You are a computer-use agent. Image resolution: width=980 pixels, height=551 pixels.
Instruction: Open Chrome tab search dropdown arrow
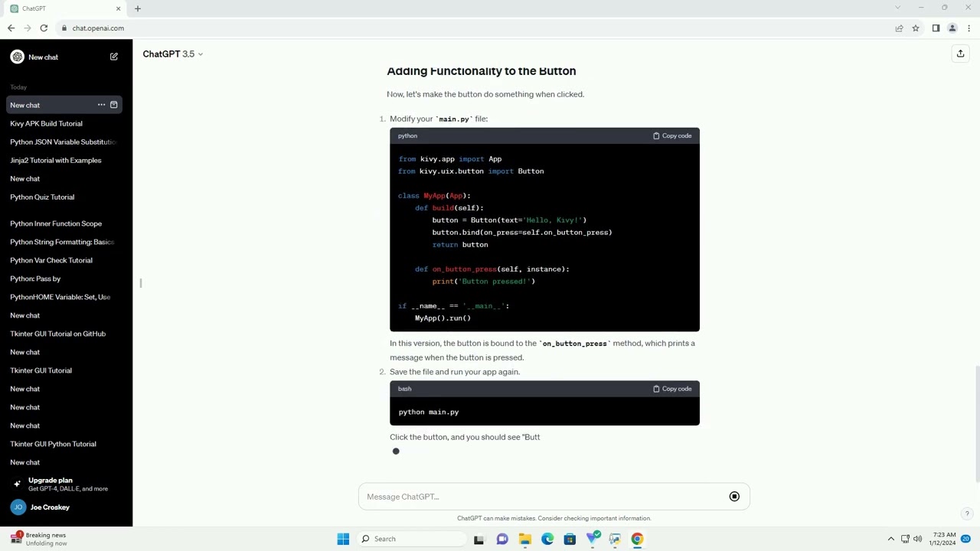pos(897,8)
